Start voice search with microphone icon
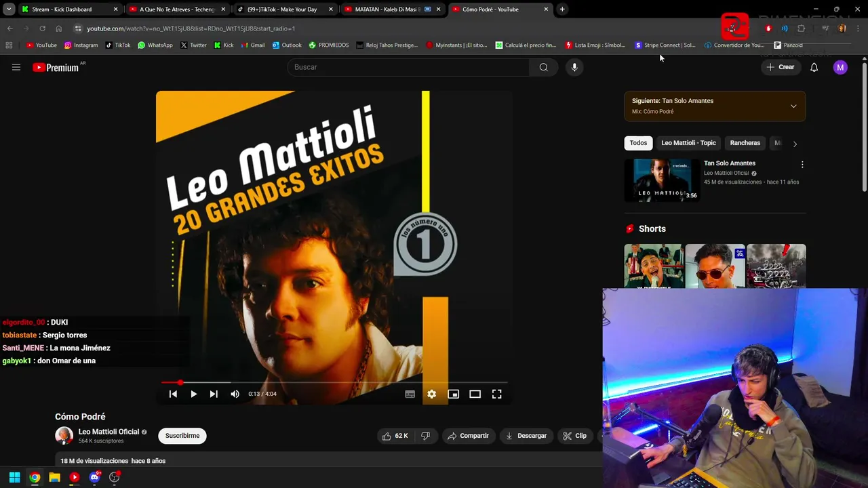The image size is (868, 488). [574, 67]
